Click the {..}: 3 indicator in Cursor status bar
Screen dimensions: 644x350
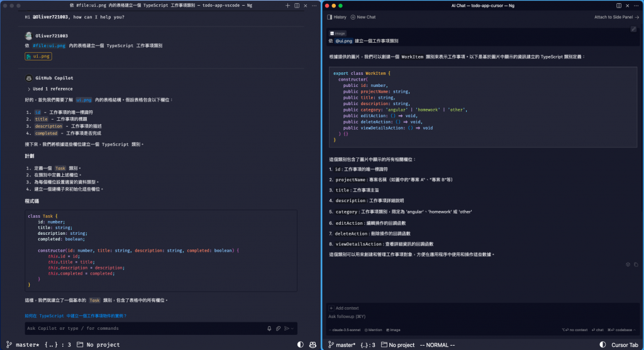[x=368, y=345]
